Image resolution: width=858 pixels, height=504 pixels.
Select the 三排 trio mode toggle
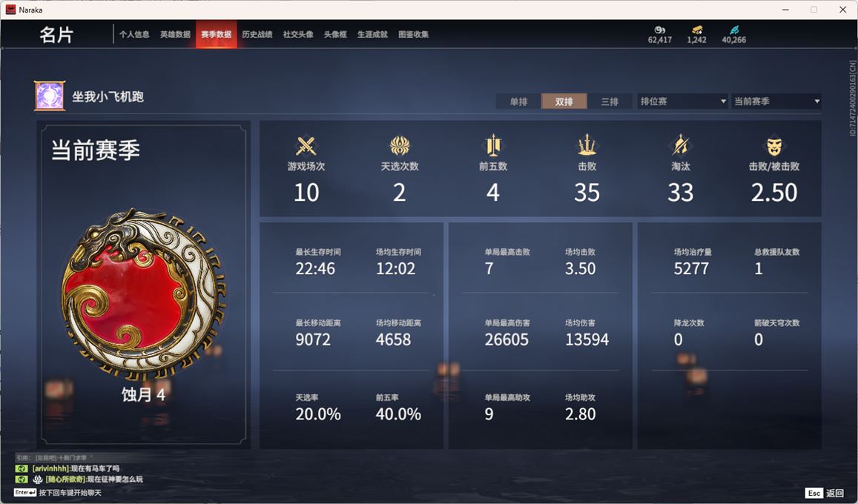coord(610,101)
